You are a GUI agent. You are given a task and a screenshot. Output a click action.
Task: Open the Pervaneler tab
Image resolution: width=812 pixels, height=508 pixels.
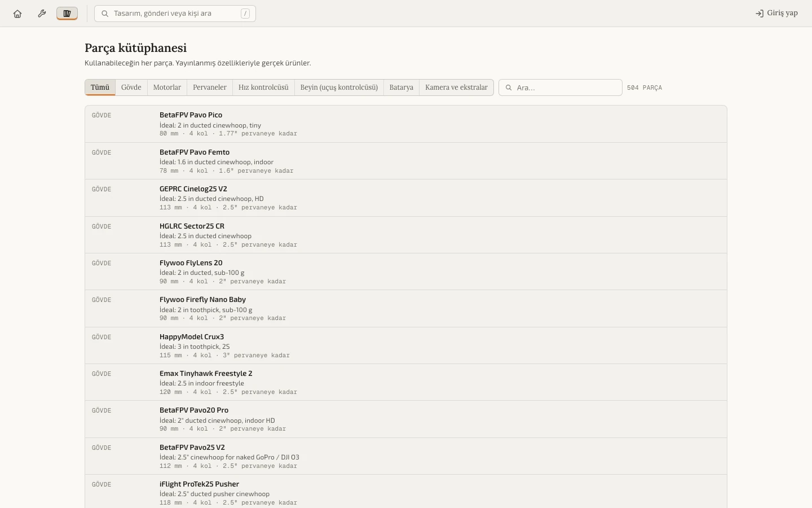[210, 87]
